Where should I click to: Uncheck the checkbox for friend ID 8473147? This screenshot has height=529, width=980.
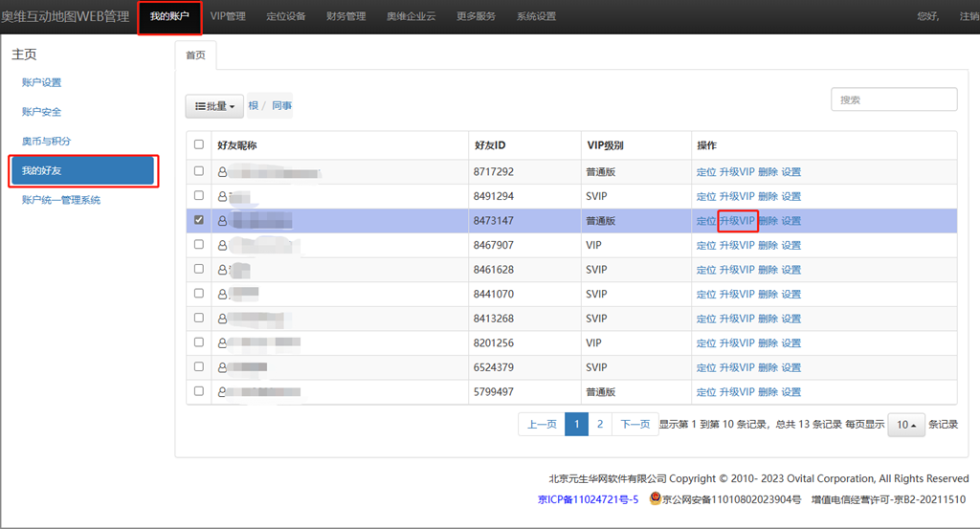199,220
